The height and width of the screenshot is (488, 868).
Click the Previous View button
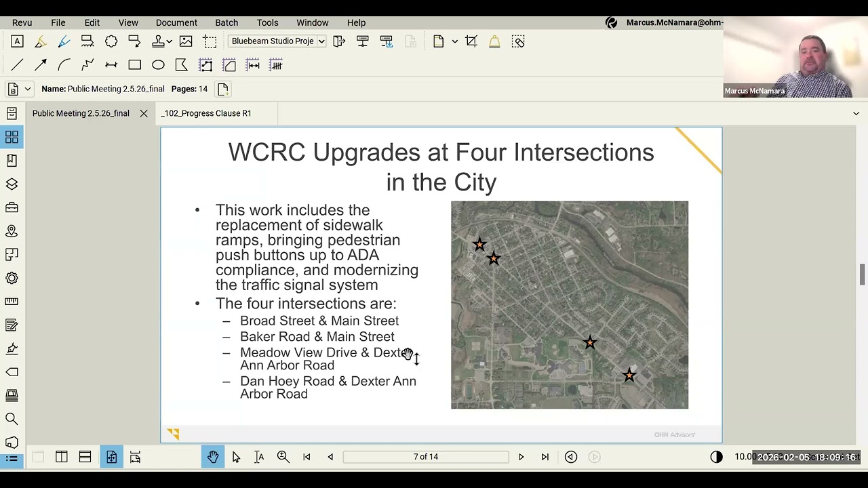tap(571, 457)
